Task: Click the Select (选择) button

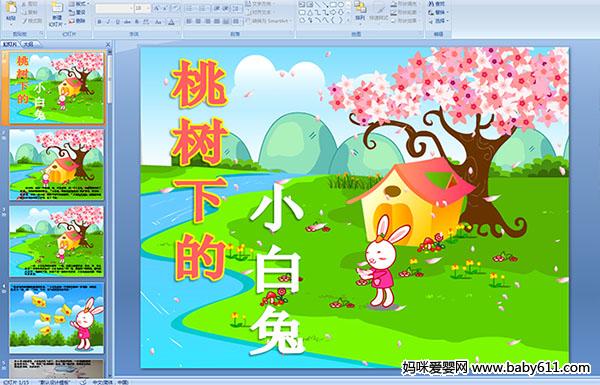Action: tap(437, 21)
